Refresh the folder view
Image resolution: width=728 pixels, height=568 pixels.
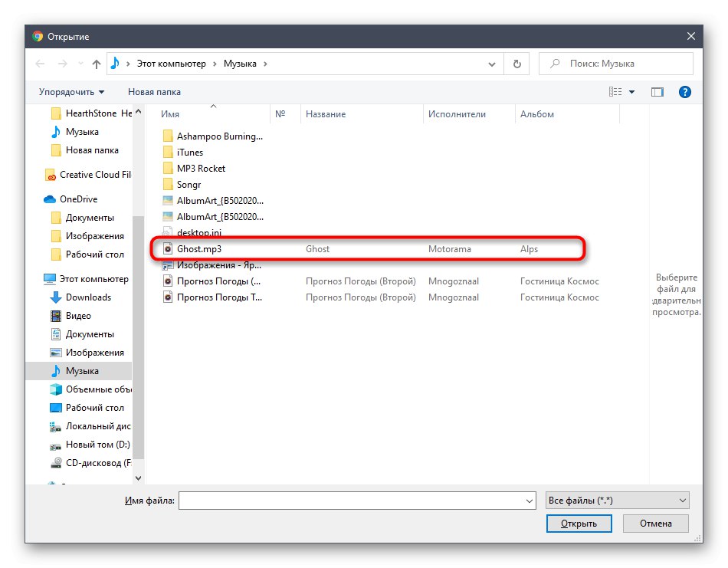pyautogui.click(x=516, y=64)
